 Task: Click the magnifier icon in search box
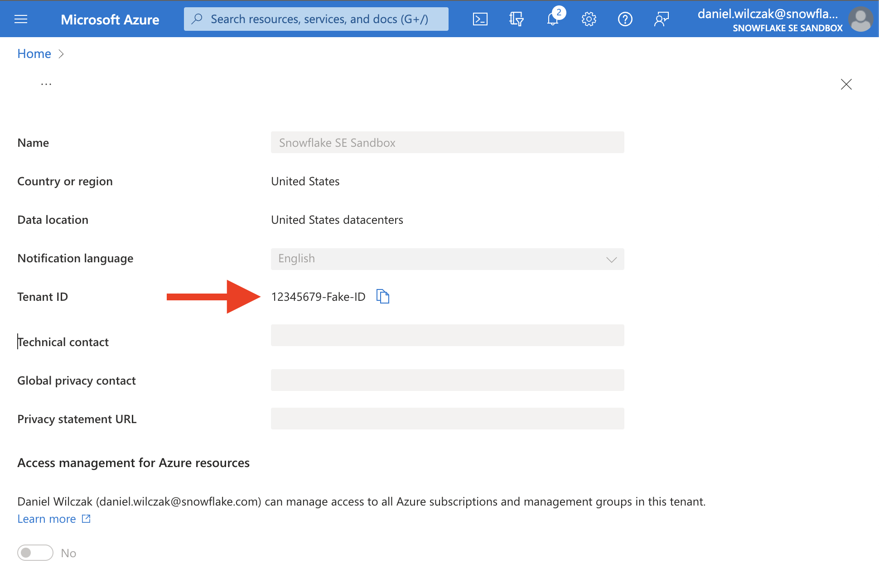pyautogui.click(x=197, y=19)
